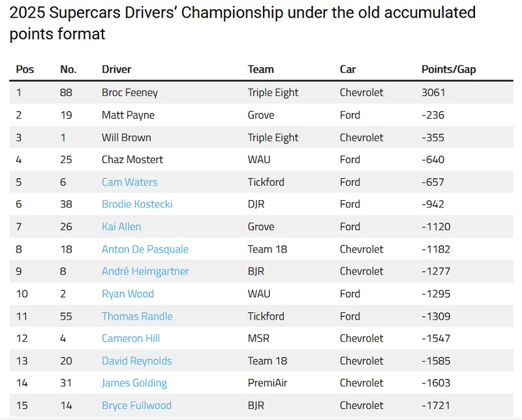Screen dimensions: 522x420
Task: Click the Pos column header
Action: coord(25,69)
